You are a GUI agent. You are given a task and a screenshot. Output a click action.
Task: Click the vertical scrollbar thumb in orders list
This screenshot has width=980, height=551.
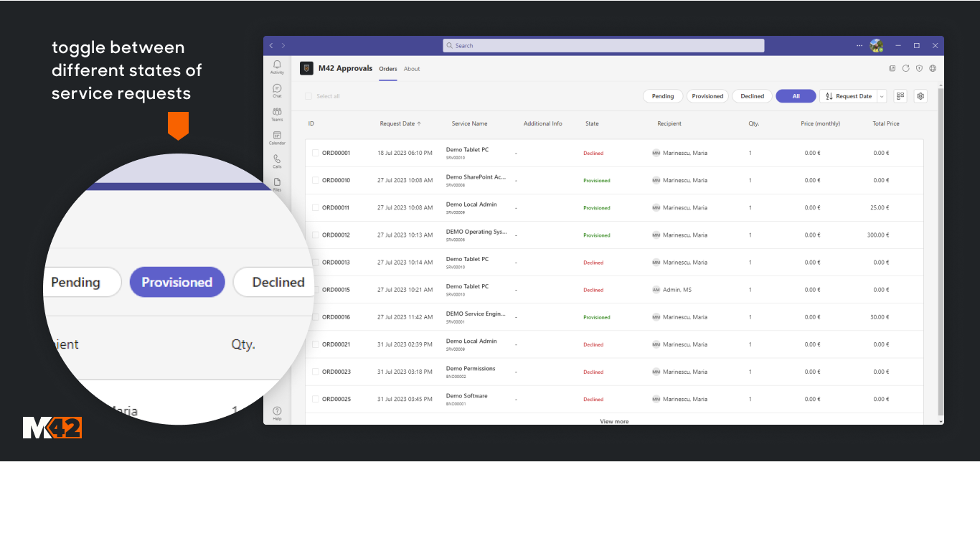point(941,251)
